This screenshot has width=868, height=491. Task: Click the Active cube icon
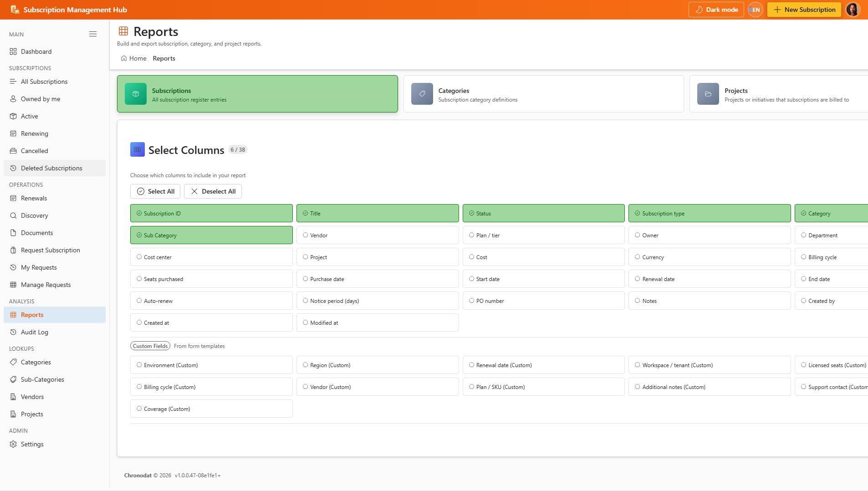tap(13, 116)
